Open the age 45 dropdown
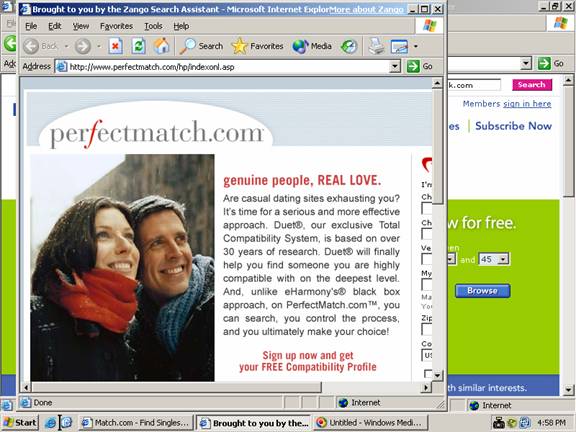 click(494, 259)
